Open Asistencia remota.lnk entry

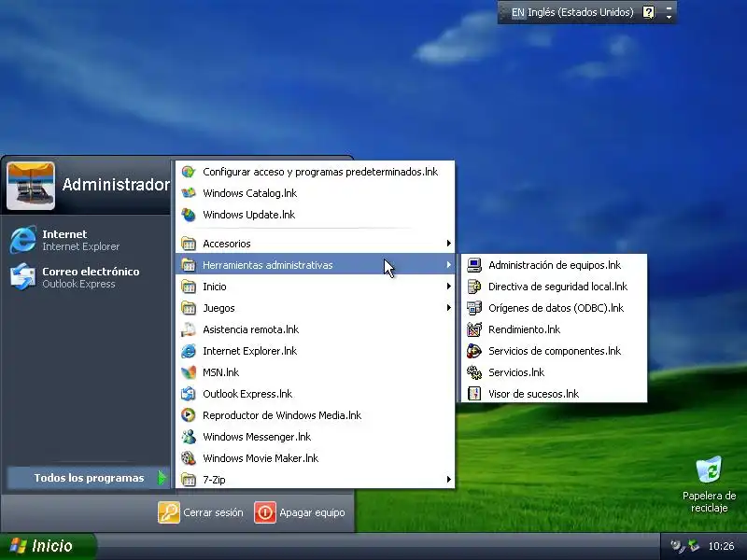pos(315,329)
